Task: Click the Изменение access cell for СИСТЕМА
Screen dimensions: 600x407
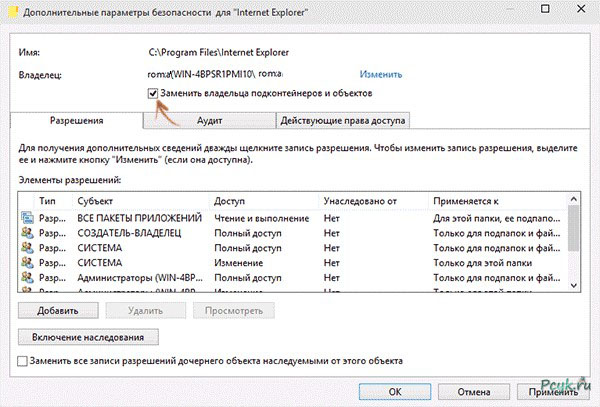Action: coord(239,263)
